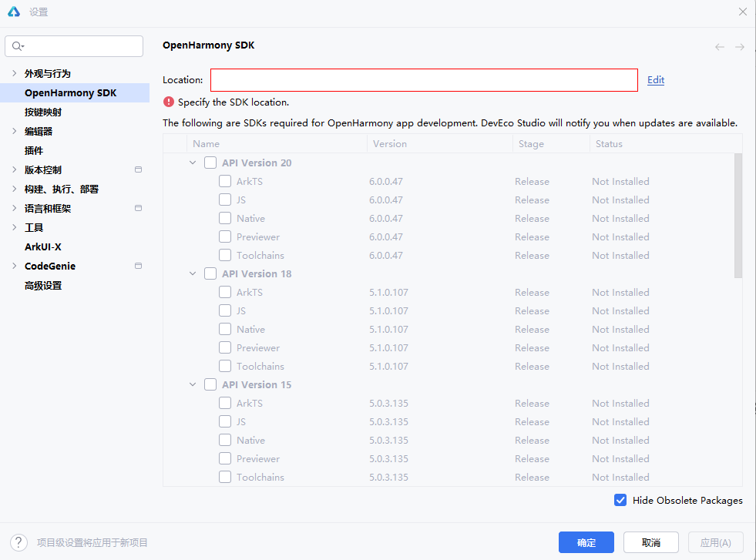Check Native 6.0.0.47 checkbox
756x560 pixels.
pos(225,218)
